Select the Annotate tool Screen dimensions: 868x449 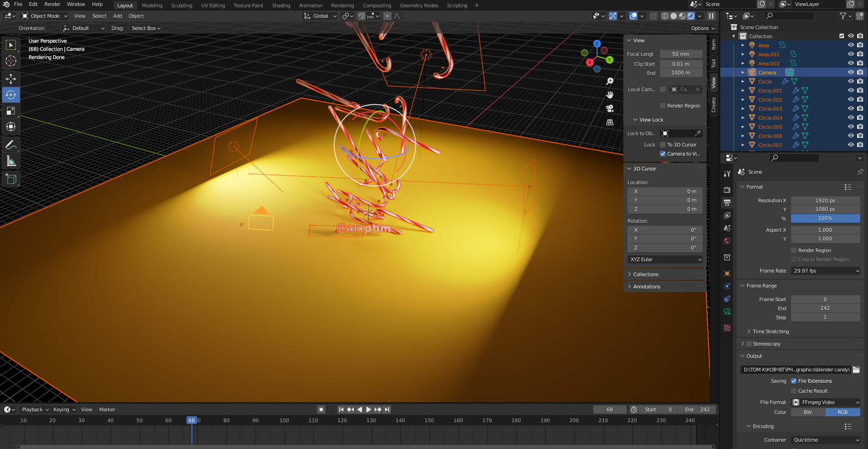point(11,145)
